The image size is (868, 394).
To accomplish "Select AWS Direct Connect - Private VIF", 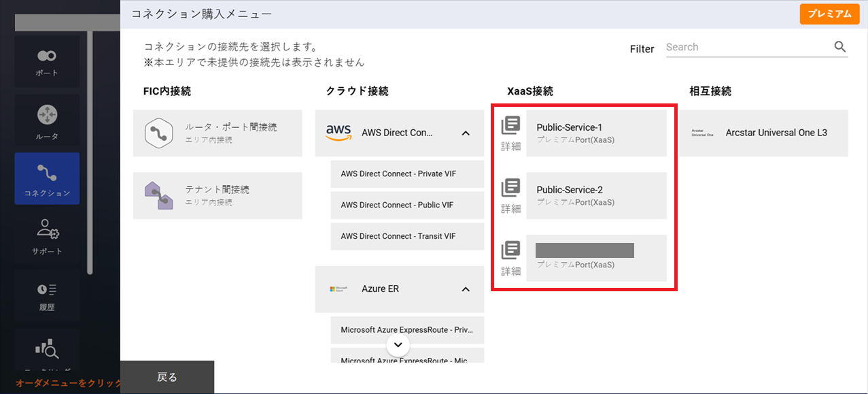I will [x=399, y=174].
